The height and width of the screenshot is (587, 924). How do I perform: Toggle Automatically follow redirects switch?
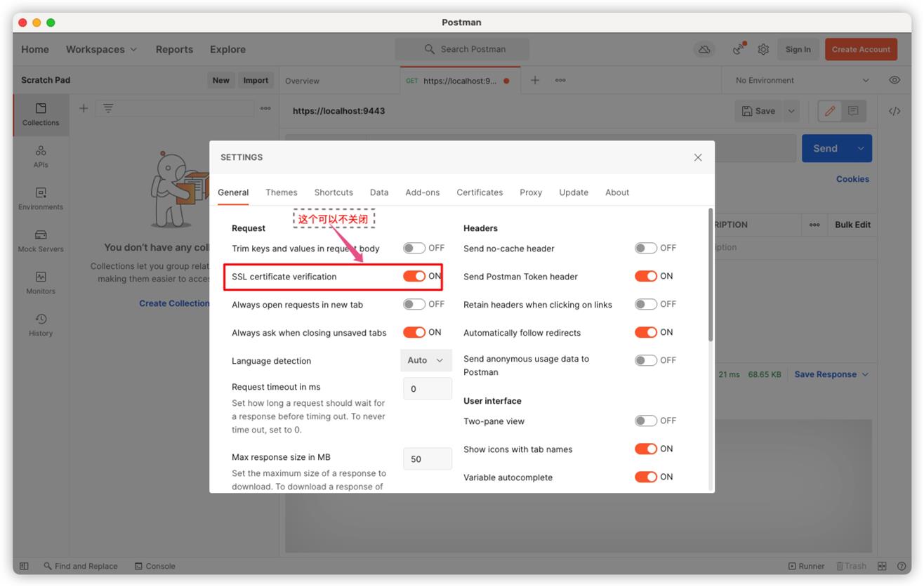pyautogui.click(x=646, y=332)
